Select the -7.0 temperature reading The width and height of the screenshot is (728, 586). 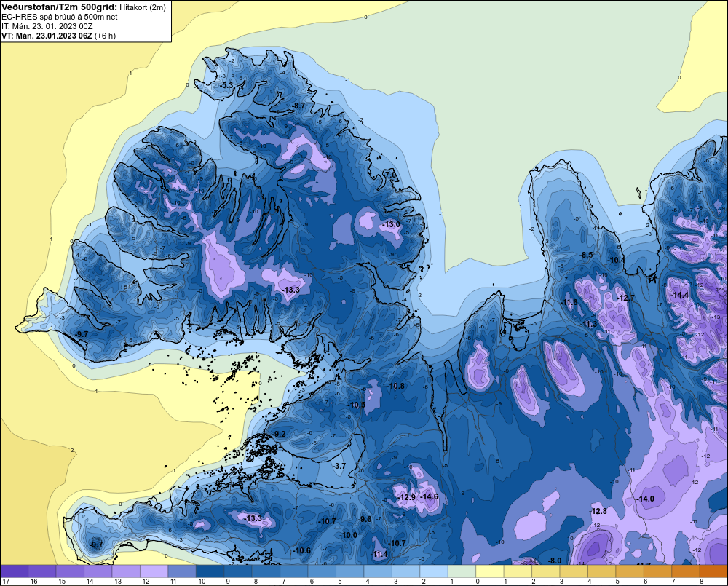pyautogui.click(x=391, y=175)
